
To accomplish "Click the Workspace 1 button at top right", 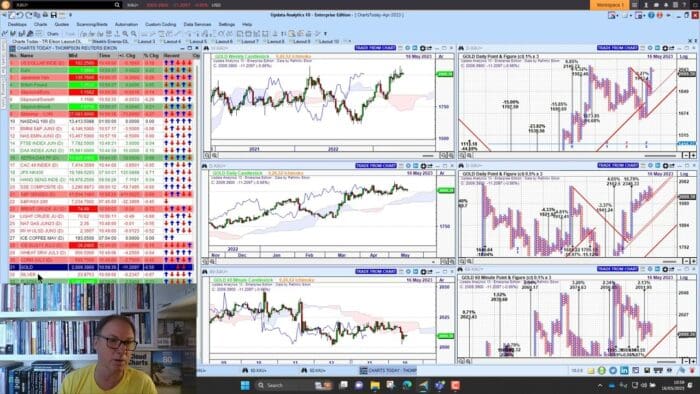I will tap(610, 5).
